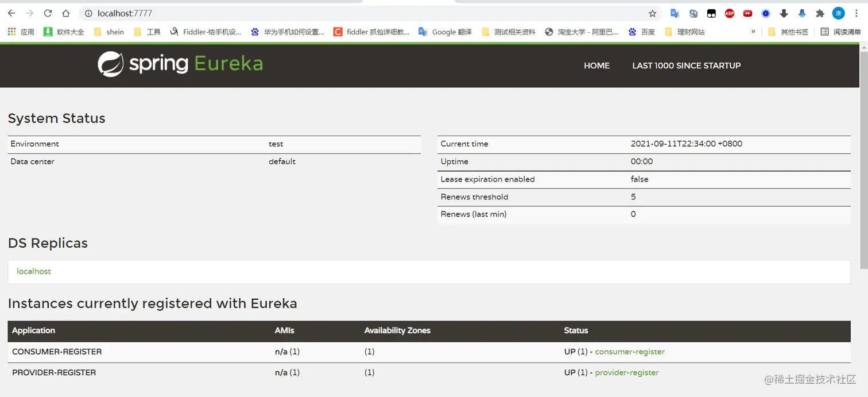Screen dimensions: 868x397
Task: Open the Google Translate extension icon
Action: click(675, 13)
